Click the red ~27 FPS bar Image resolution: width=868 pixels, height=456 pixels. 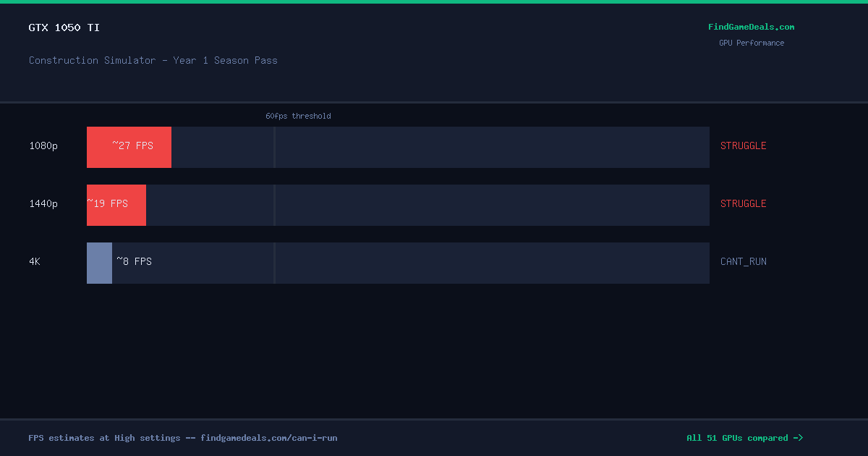tap(129, 147)
